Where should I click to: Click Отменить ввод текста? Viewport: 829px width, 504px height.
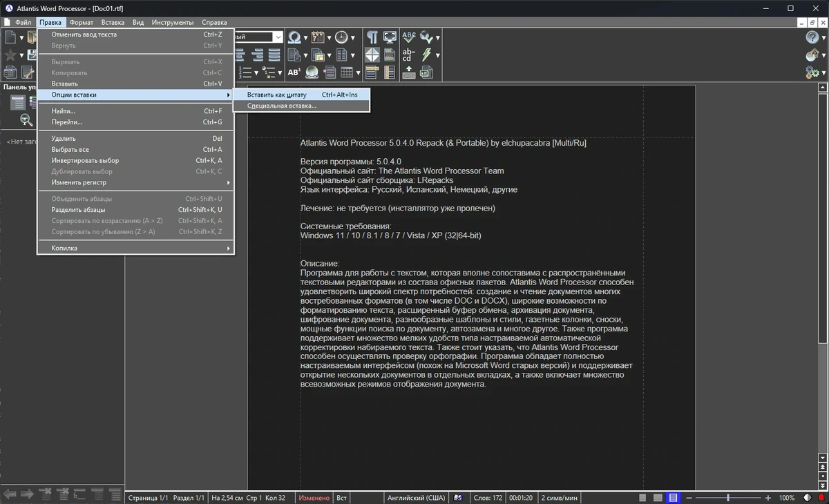coord(136,35)
